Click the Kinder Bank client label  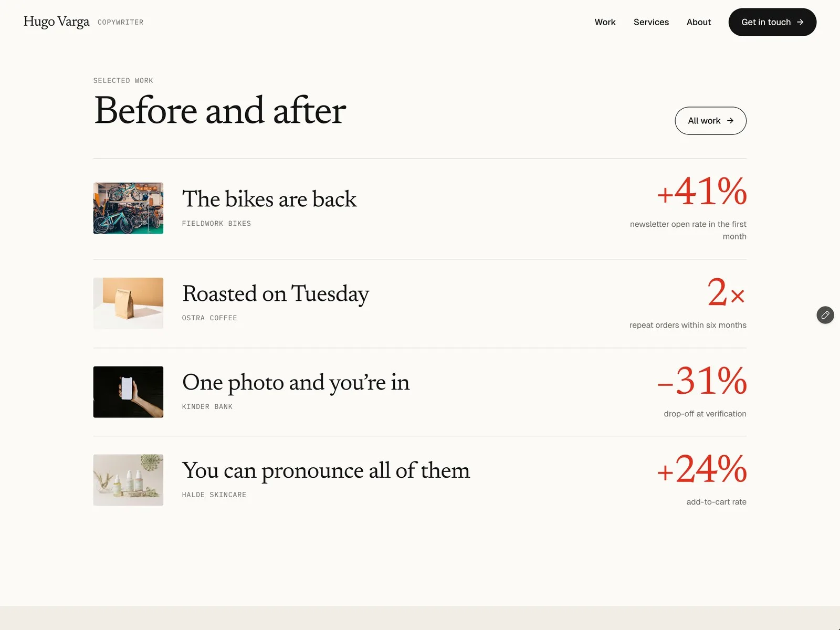[207, 407]
